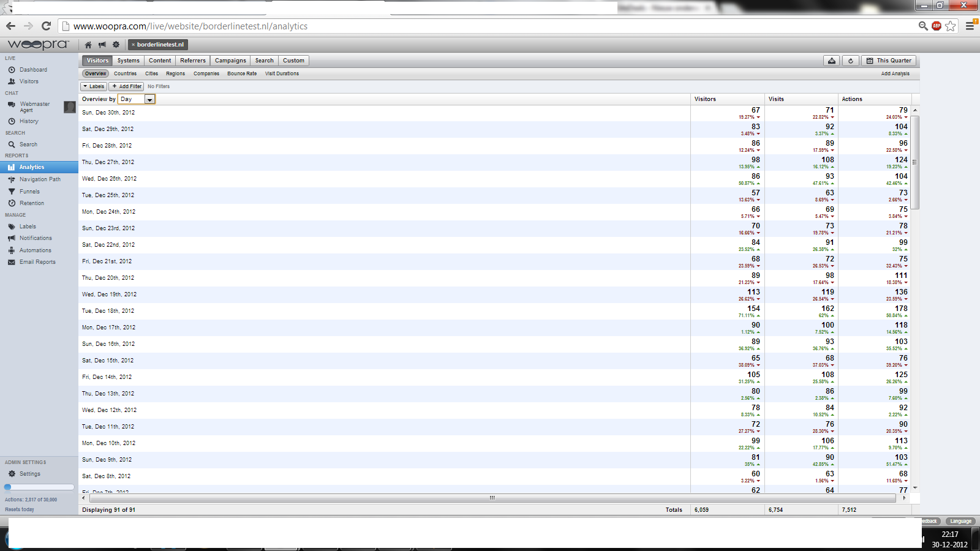The image size is (980, 551).
Task: Open Labels under Manage
Action: click(28, 227)
